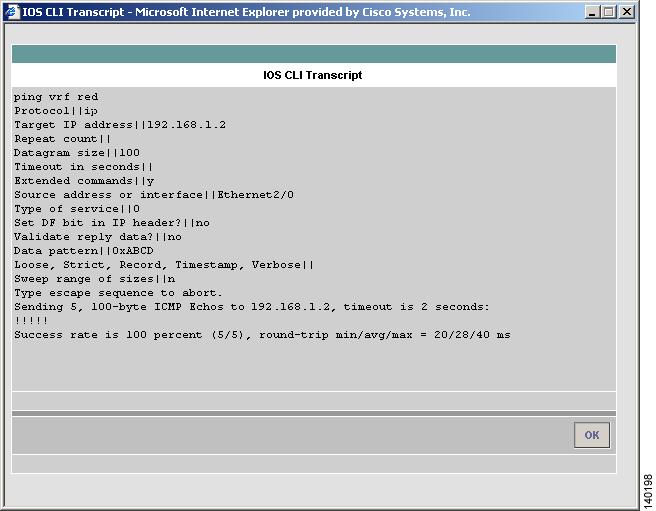Viewport: 656px width, 511px height.
Task: Click the 'Sending 5, 100-byte ICMP Echos' line
Action: coord(251,307)
